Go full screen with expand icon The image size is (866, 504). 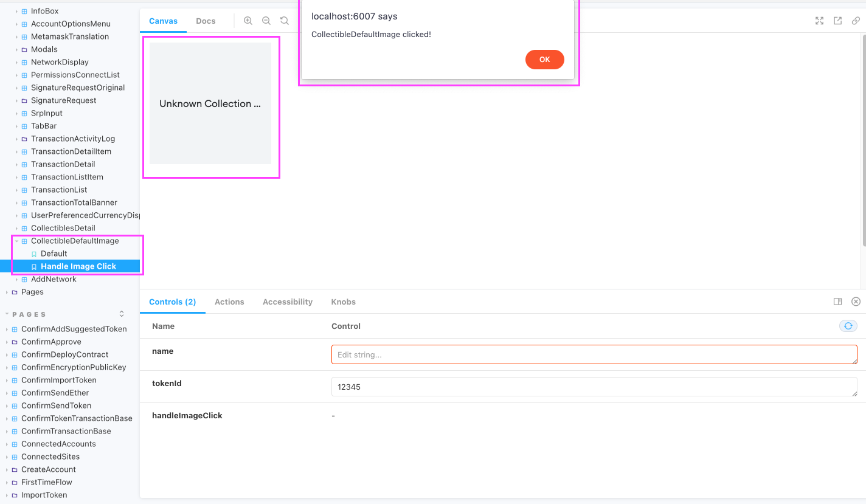[819, 21]
